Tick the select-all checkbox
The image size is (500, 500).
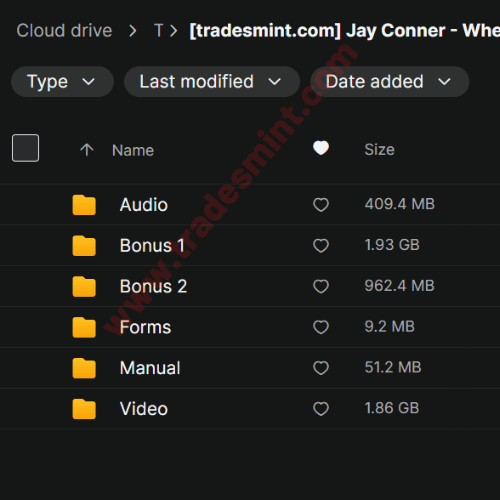(25, 148)
